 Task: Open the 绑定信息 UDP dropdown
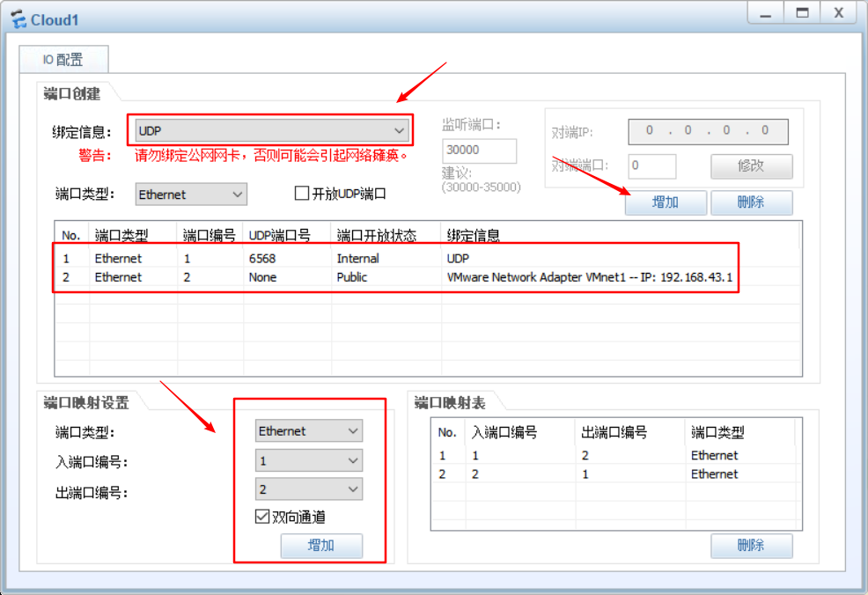tap(271, 130)
